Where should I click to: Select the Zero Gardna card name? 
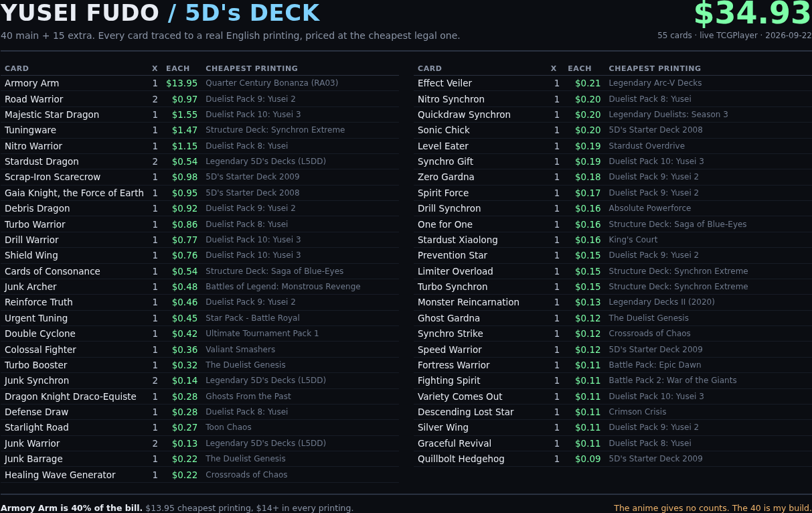coord(446,177)
